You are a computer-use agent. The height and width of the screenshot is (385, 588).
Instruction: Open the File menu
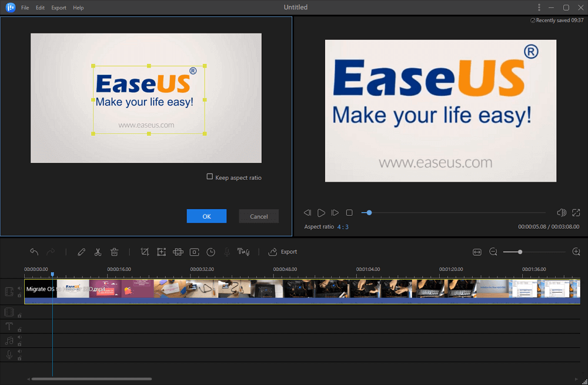click(25, 8)
